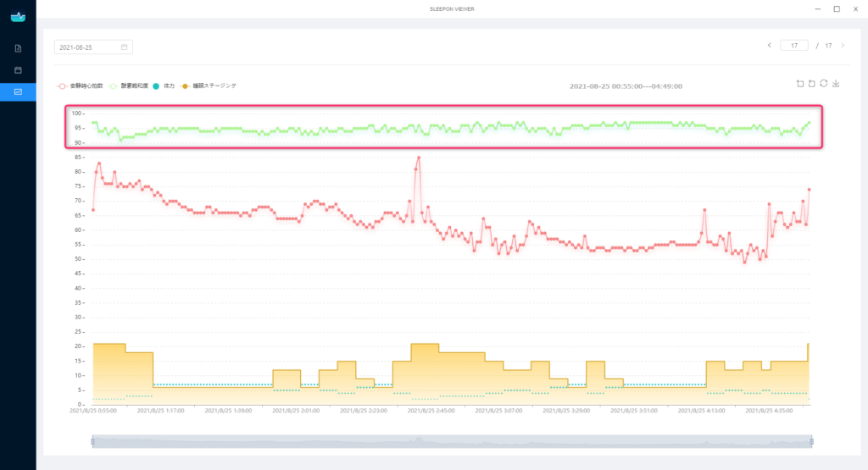Image resolution: width=868 pixels, height=470 pixels.
Task: Toggle the 睡眠ステージング legend series
Action: coord(209,86)
